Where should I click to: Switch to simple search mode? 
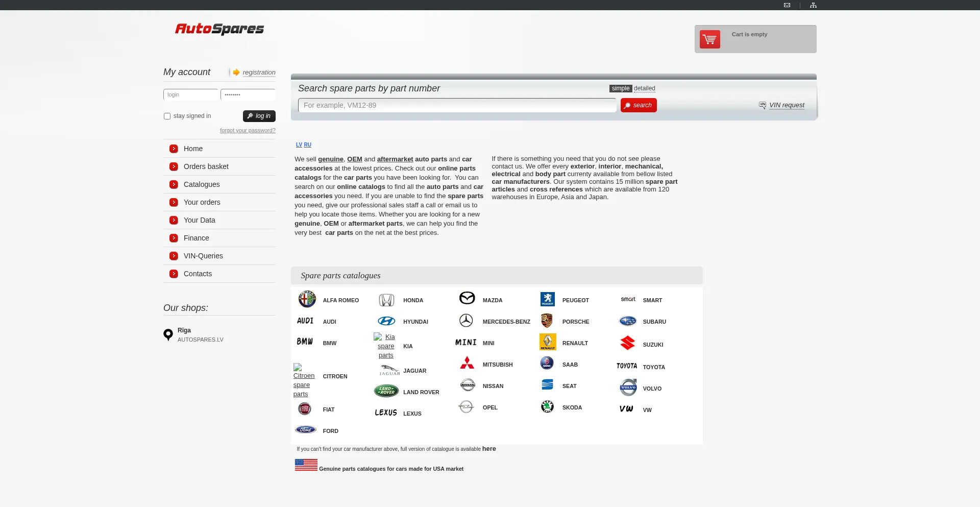click(x=620, y=88)
